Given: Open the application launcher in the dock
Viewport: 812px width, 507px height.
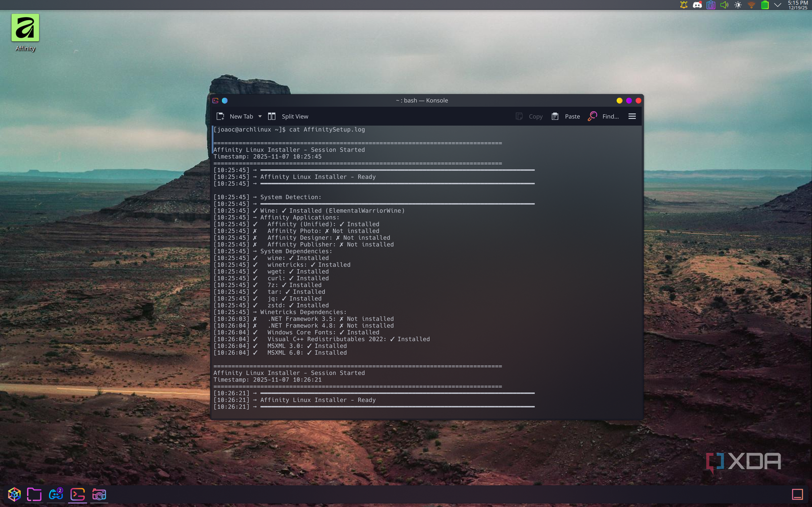Looking at the screenshot, I should [x=14, y=494].
